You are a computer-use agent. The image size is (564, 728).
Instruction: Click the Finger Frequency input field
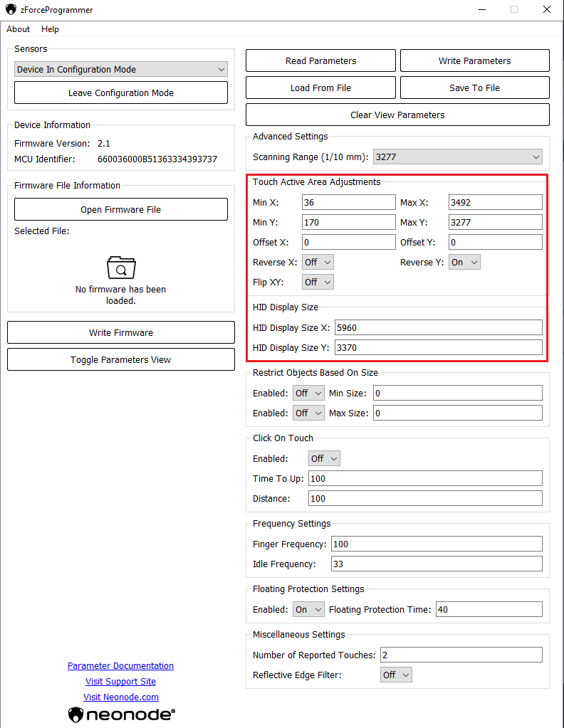(437, 544)
